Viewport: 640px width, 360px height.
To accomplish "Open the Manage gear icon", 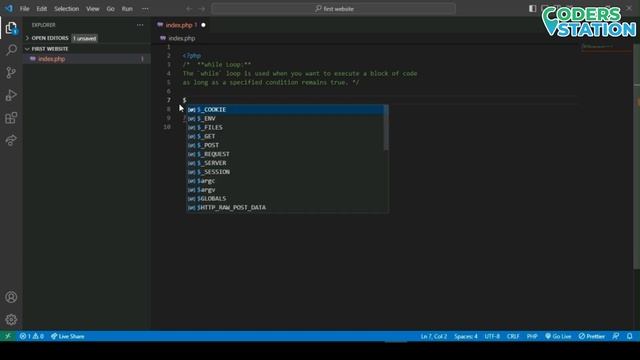I will (x=11, y=320).
